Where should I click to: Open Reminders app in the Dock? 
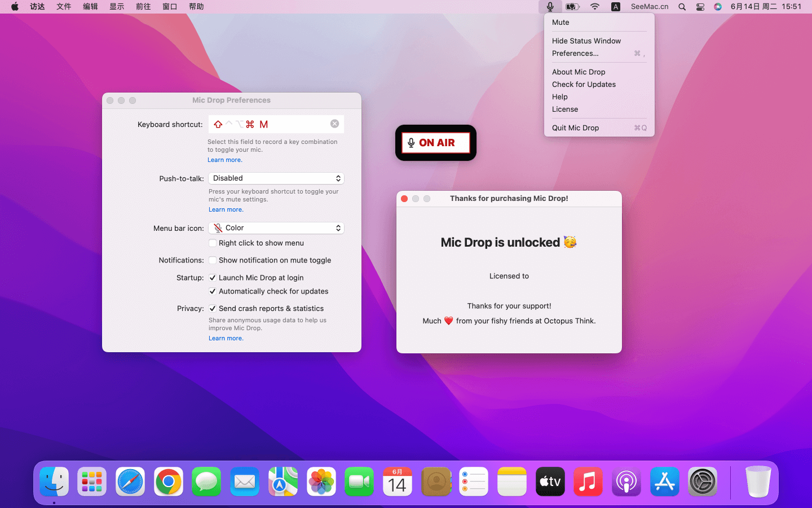(474, 482)
